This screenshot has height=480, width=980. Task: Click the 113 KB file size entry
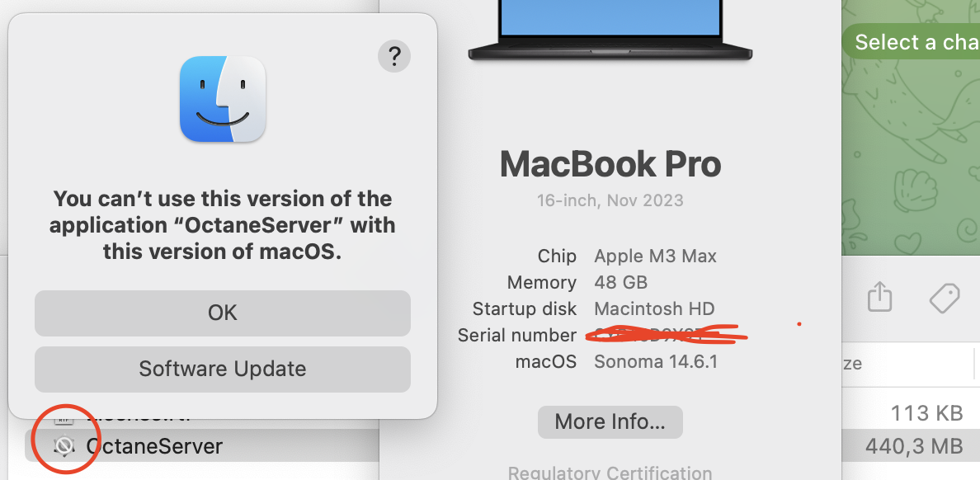coord(927,412)
